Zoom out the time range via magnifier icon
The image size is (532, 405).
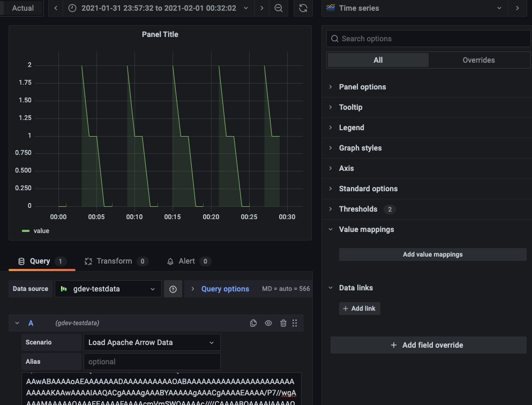point(280,8)
